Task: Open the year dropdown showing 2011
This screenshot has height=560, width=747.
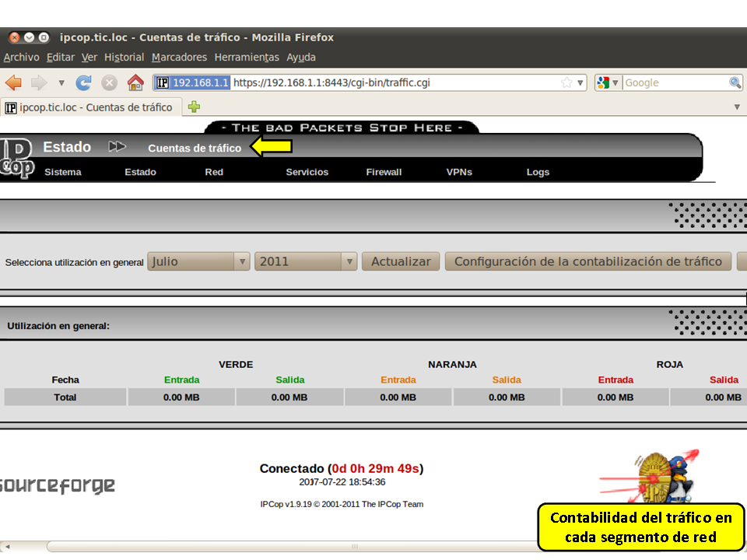Action: coord(305,261)
